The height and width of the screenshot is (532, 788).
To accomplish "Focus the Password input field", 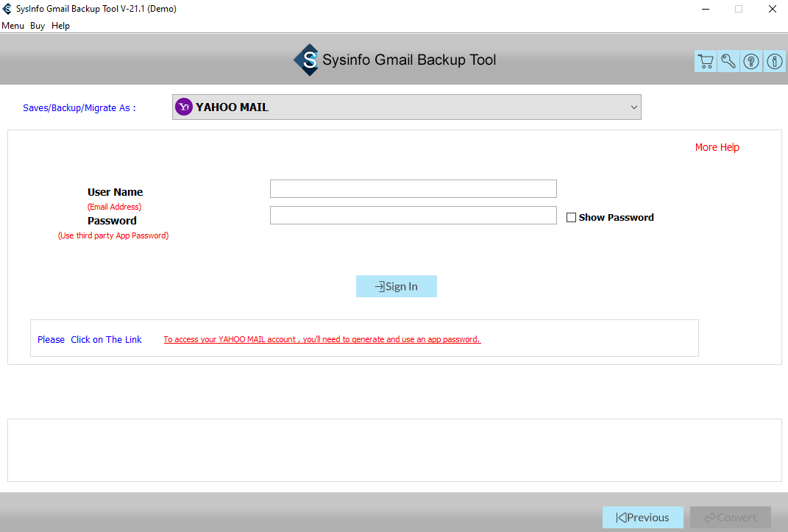I will pos(413,216).
